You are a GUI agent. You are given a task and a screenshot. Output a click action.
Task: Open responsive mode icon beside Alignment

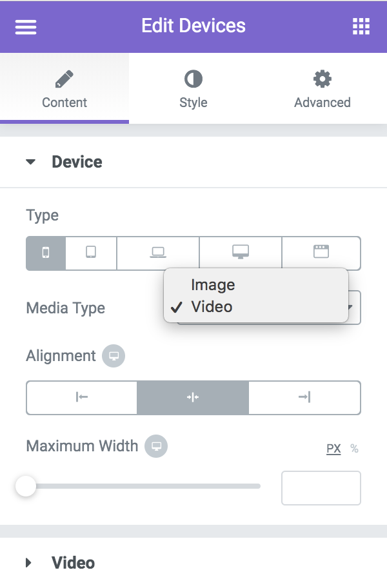pos(114,356)
